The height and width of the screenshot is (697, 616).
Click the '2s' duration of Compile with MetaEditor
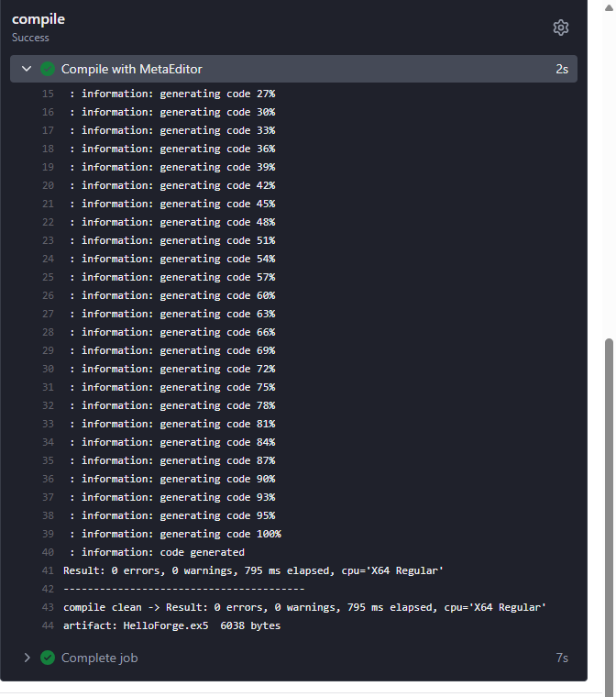point(562,69)
